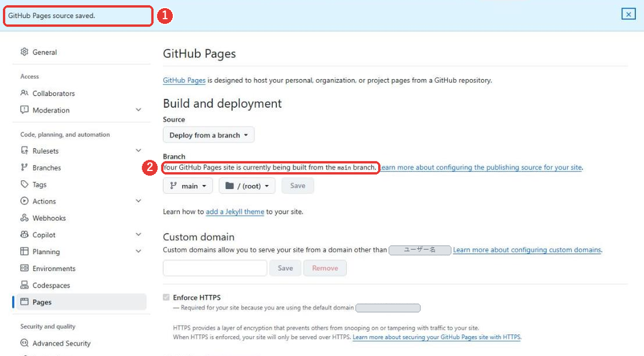The height and width of the screenshot is (356, 644).
Task: Open 'Learn more about configuring custom domains' link
Action: point(527,249)
